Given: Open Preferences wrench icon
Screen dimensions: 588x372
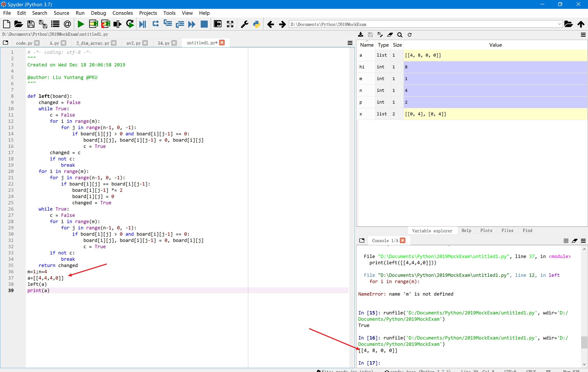Looking at the screenshot, I should tap(244, 24).
